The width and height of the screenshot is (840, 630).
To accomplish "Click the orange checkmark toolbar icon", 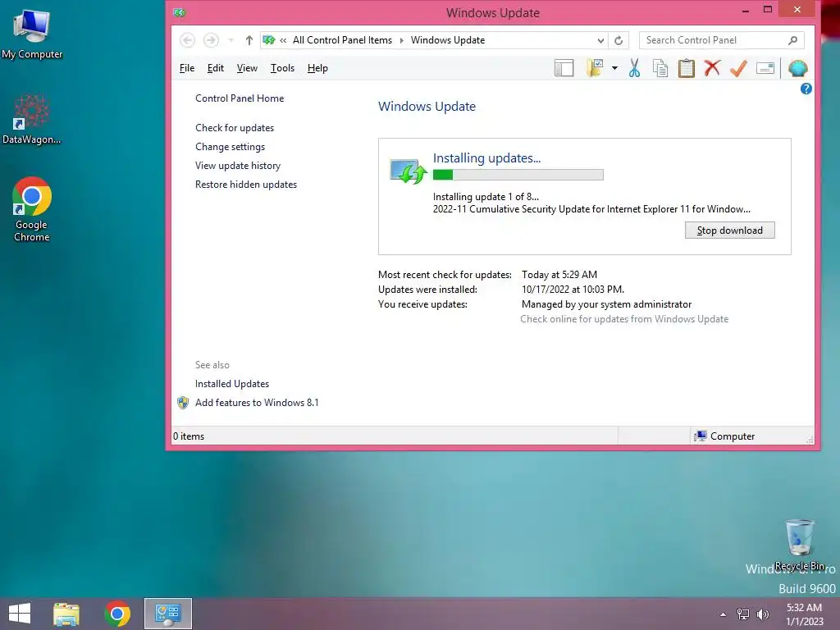I will coord(738,68).
